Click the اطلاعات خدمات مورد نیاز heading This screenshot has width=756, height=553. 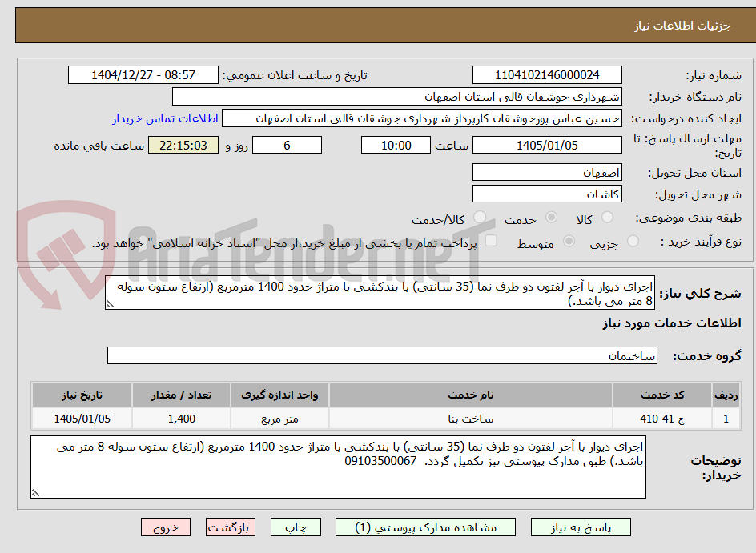[672, 323]
